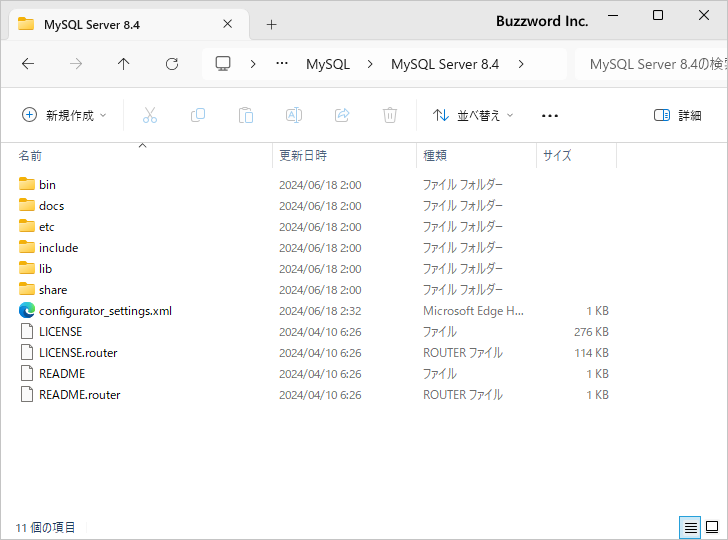
Task: Click MySQL Server 8.4 breadcrumb
Action: tap(445, 64)
